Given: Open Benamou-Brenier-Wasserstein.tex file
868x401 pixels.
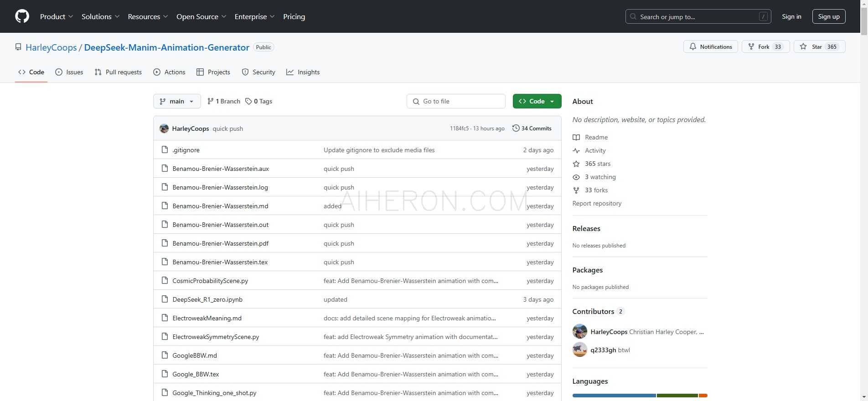Looking at the screenshot, I should (220, 262).
